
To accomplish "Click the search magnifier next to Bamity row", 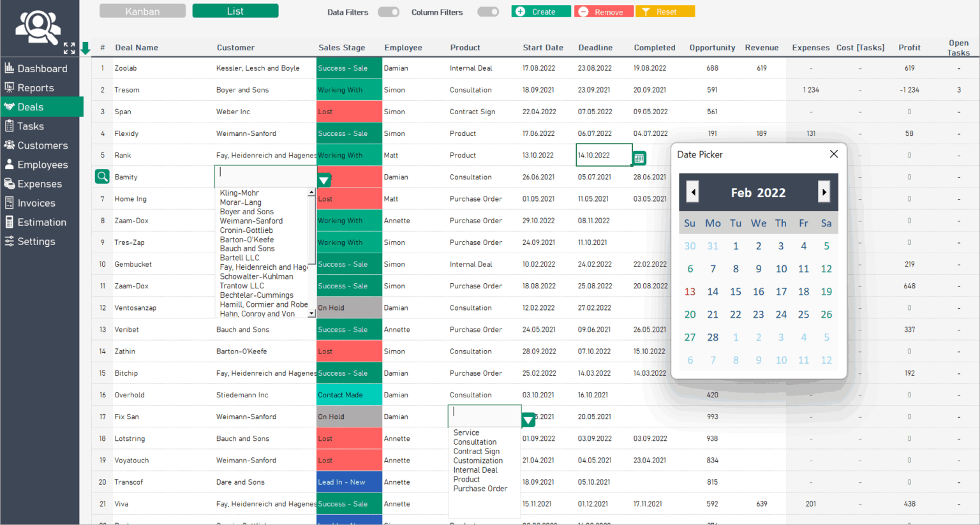I will click(x=102, y=177).
